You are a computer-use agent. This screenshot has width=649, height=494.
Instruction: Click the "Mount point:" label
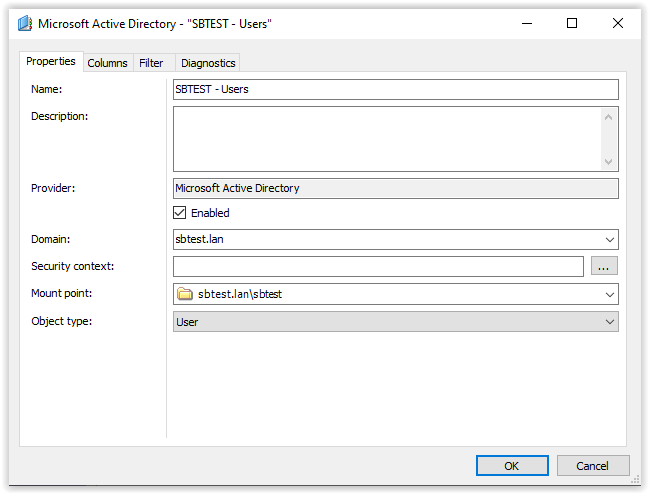pyautogui.click(x=62, y=293)
